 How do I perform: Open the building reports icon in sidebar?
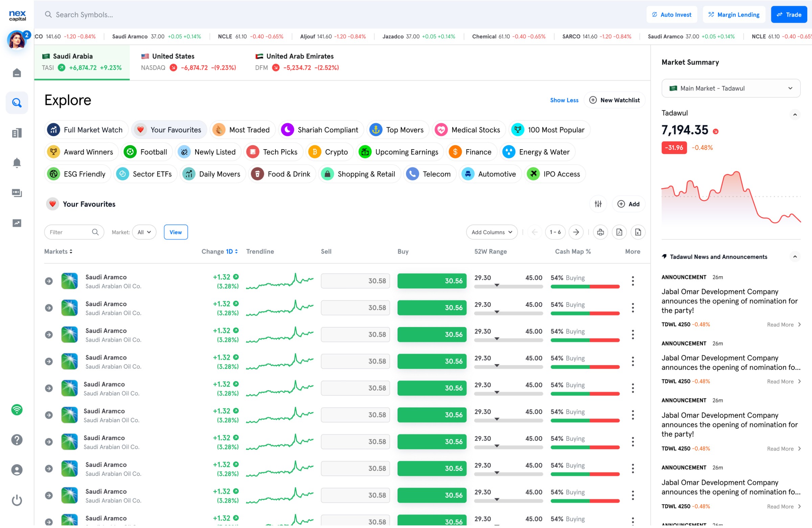[17, 133]
